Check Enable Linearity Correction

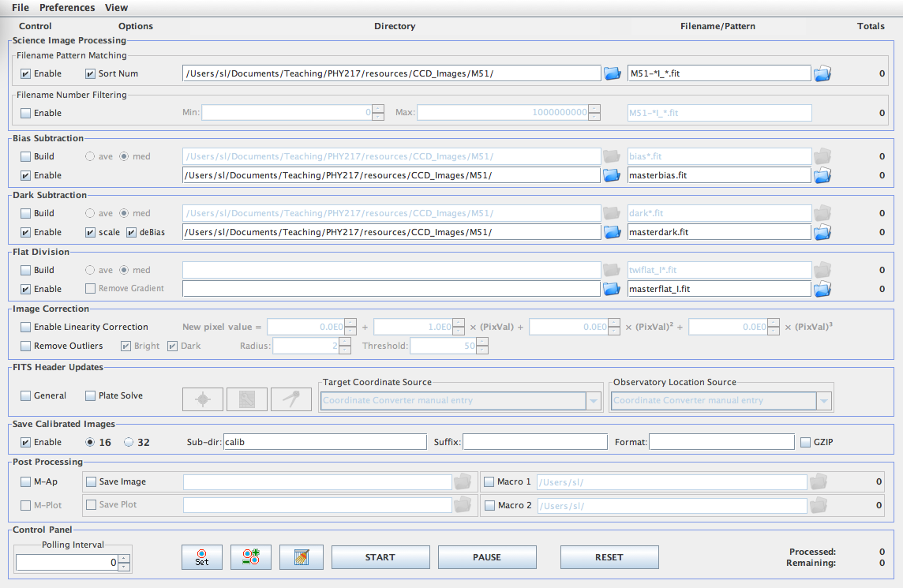25,327
